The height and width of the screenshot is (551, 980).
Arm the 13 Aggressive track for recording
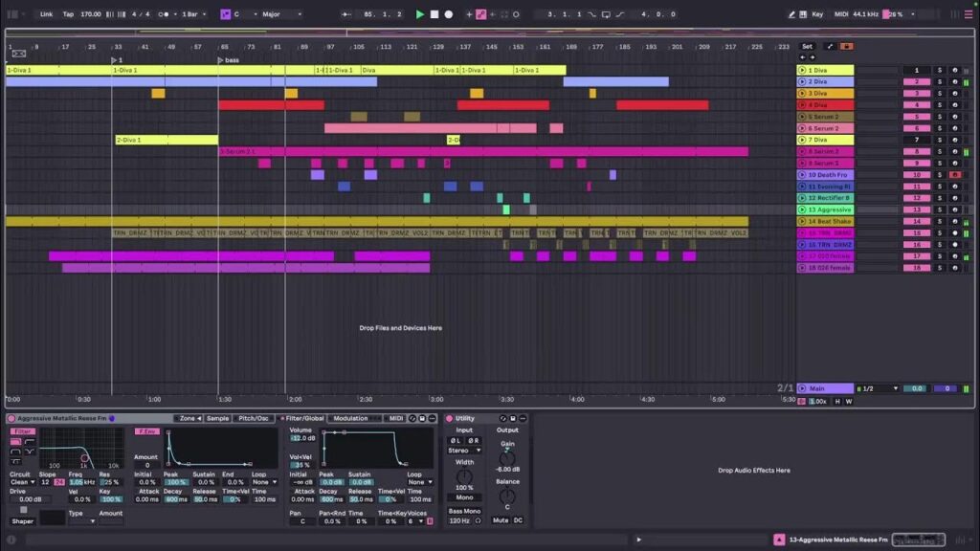[955, 209]
